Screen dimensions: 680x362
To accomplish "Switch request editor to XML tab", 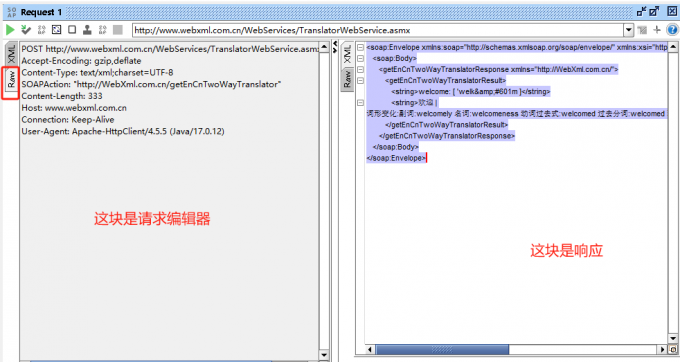I will point(11,54).
